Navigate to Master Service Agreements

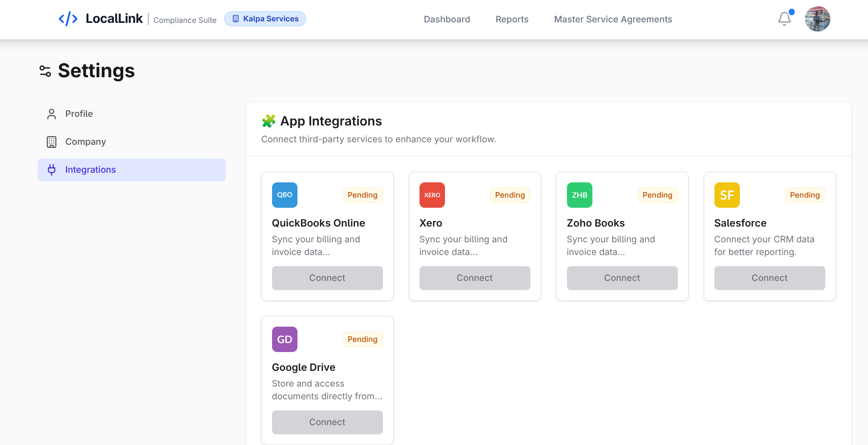613,19
